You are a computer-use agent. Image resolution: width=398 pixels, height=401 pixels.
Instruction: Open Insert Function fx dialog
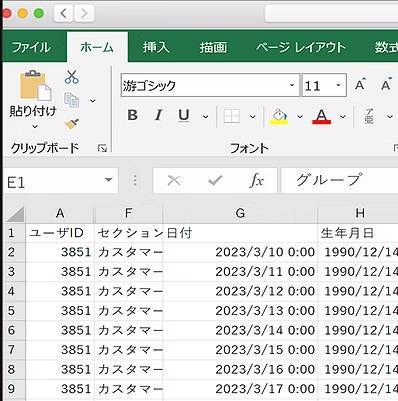[x=256, y=181]
